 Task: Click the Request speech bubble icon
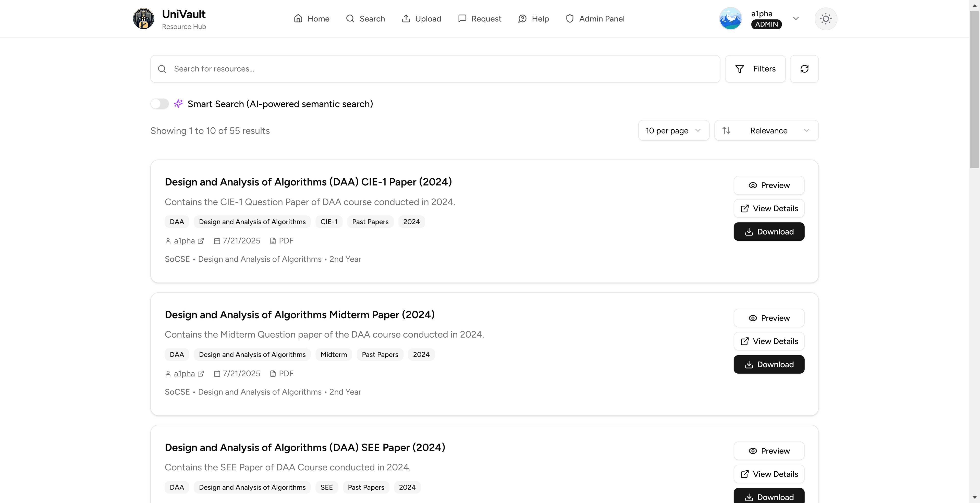pos(462,18)
